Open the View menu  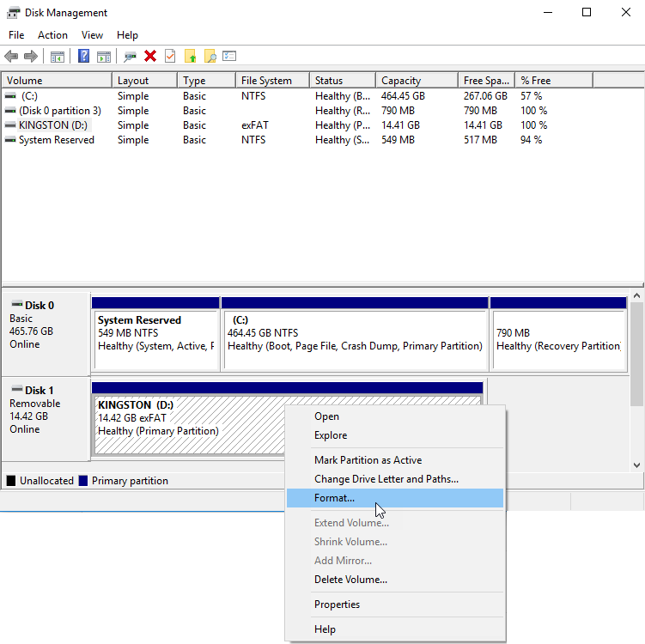tap(92, 35)
